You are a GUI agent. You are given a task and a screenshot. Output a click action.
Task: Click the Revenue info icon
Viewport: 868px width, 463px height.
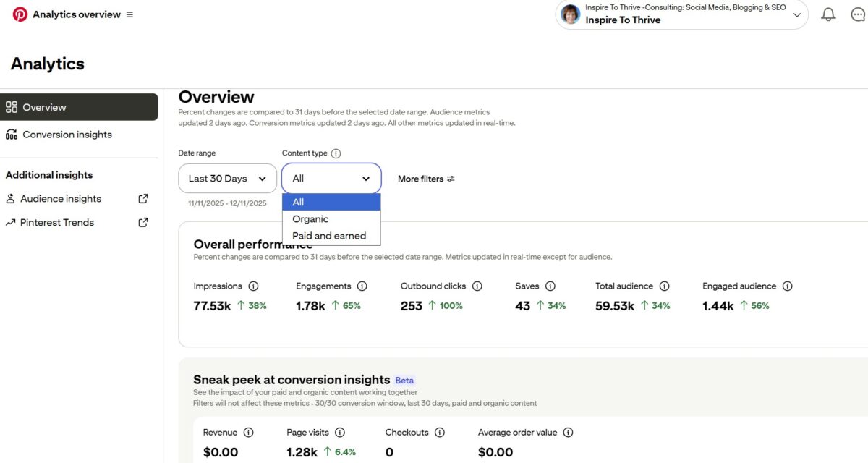click(249, 432)
